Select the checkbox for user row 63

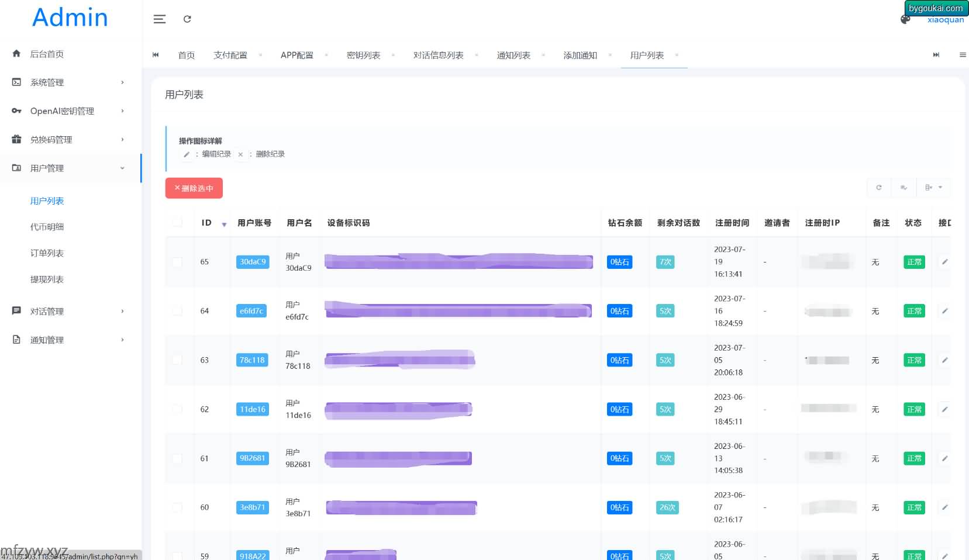coord(177,360)
